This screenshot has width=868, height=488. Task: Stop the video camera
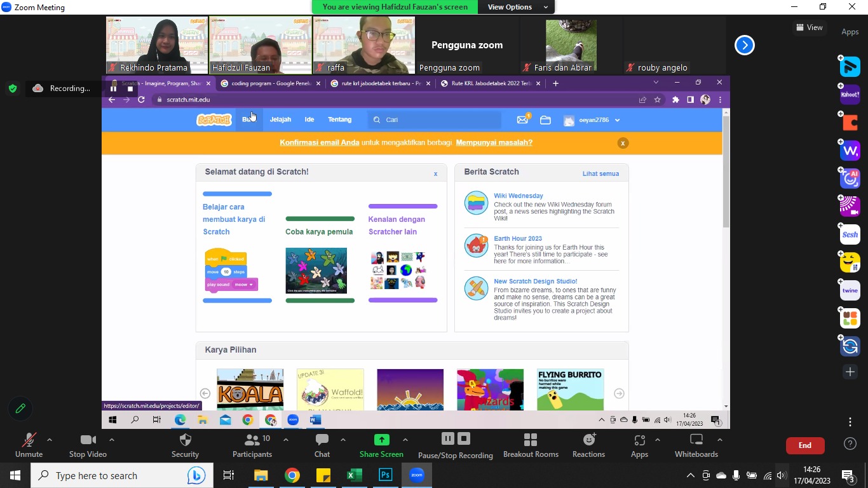coord(88,440)
